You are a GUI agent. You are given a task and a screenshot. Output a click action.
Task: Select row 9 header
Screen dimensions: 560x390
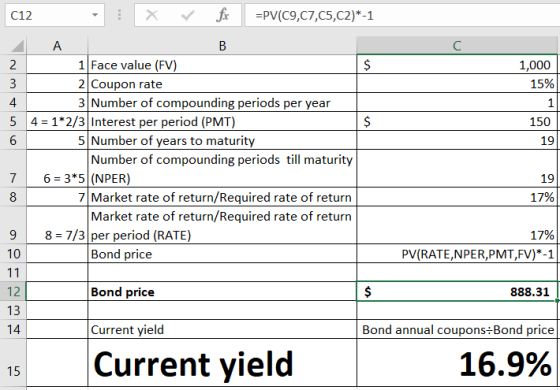pos(13,225)
